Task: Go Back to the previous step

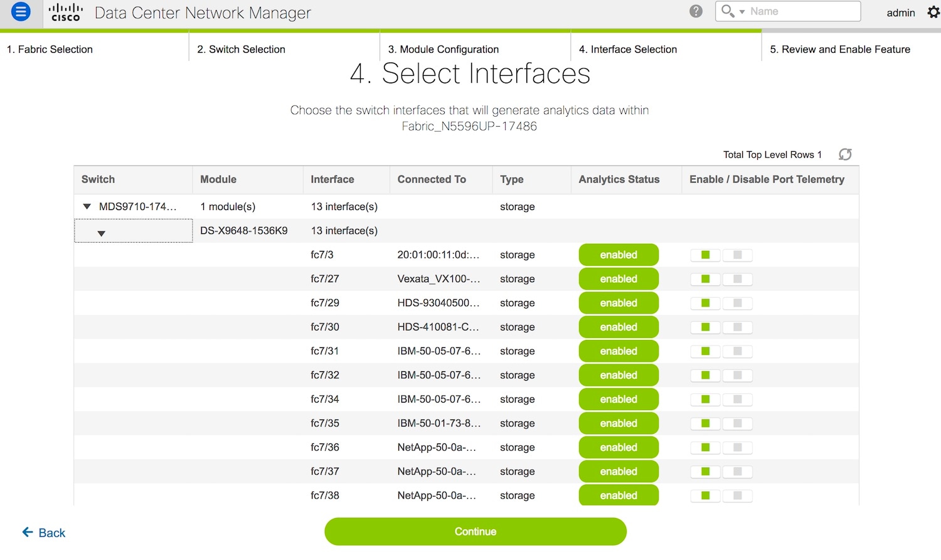Action: click(x=44, y=532)
